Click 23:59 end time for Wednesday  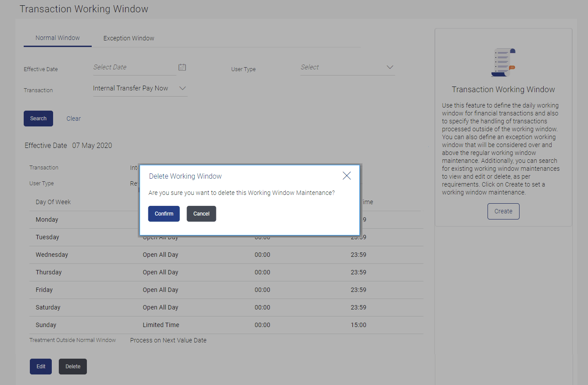tap(359, 255)
